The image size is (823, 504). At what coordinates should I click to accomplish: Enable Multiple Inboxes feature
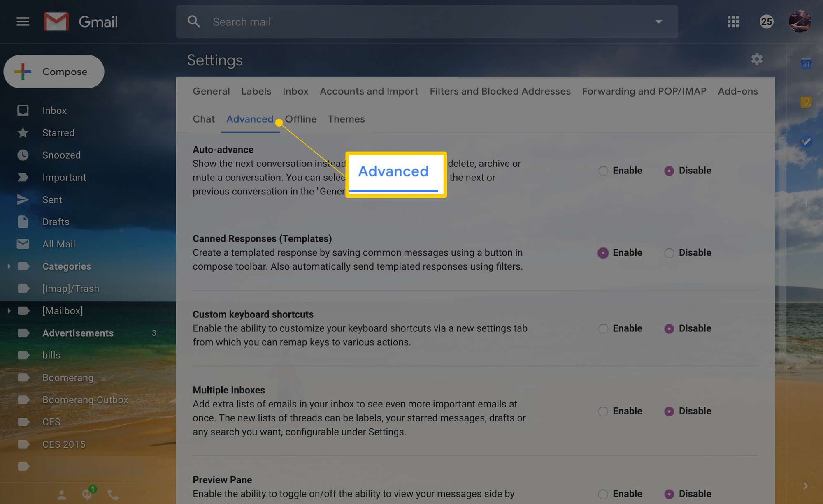click(602, 411)
